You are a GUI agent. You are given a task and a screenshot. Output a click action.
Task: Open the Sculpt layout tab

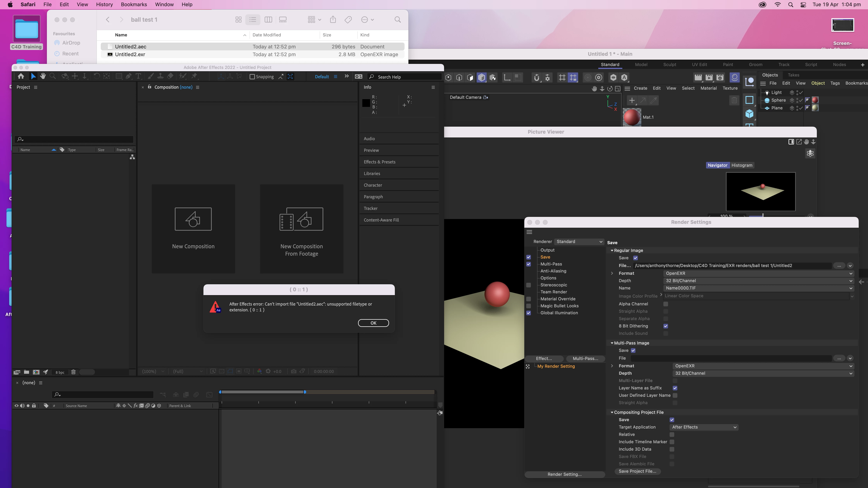tap(670, 65)
